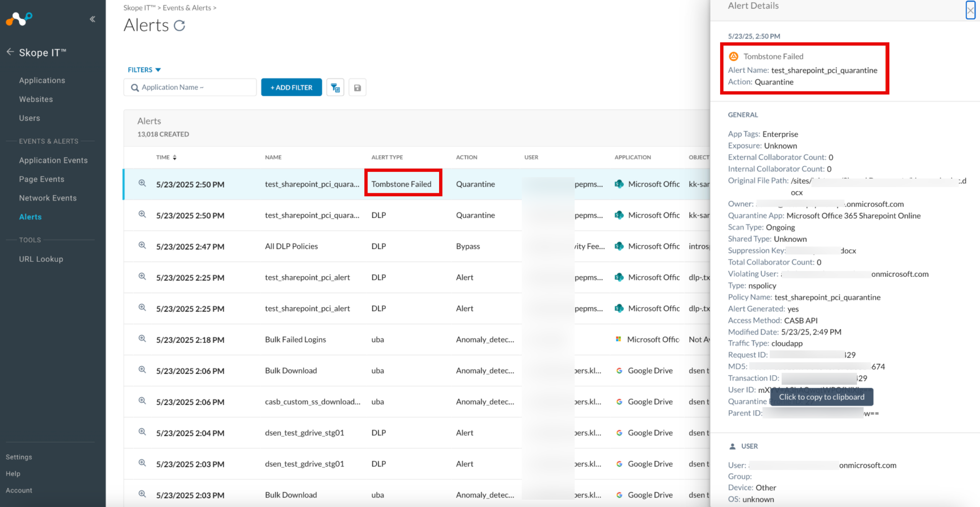Open URL Lookup under Tools

pyautogui.click(x=41, y=259)
